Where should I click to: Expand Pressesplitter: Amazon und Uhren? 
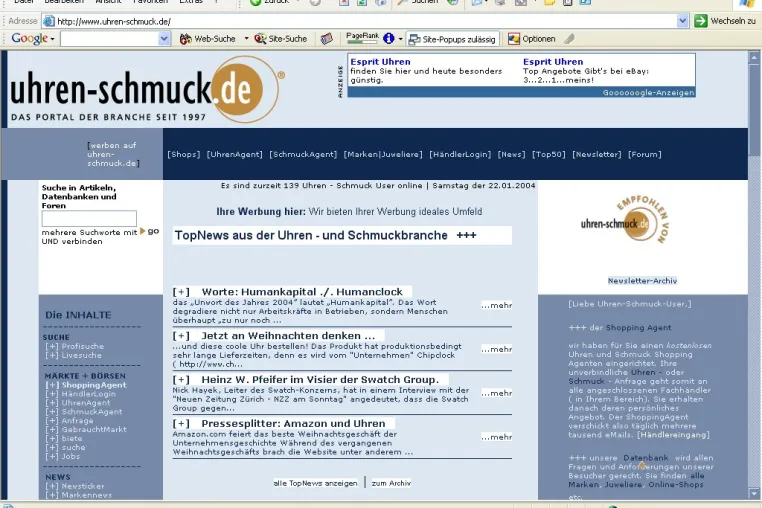(x=181, y=424)
